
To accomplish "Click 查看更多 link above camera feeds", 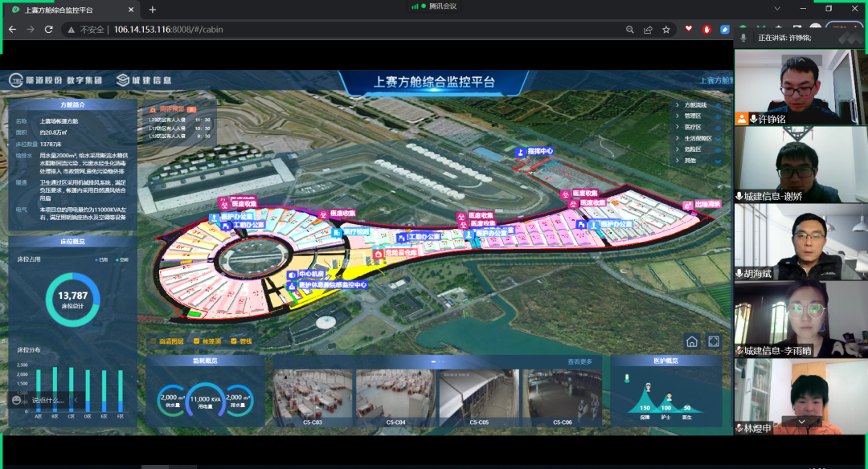I will [579, 361].
